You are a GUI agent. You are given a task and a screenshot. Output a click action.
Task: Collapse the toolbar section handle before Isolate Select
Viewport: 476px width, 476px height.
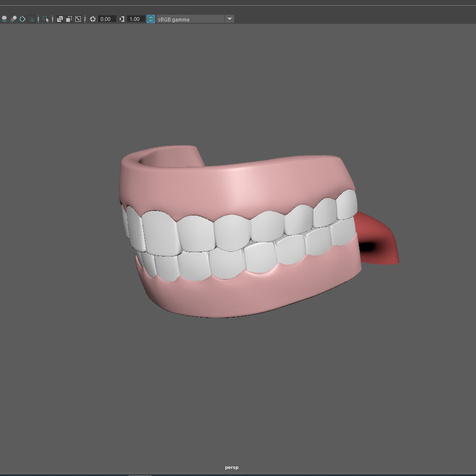[x=38, y=19]
